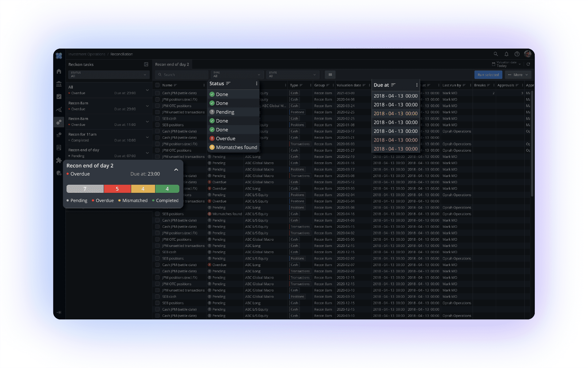The height and width of the screenshot is (368, 588).
Task: Select the Home icon in the sidebar
Action: click(59, 71)
